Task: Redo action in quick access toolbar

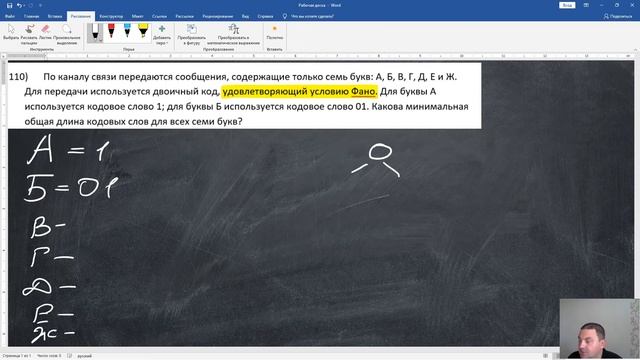Action: (31, 5)
